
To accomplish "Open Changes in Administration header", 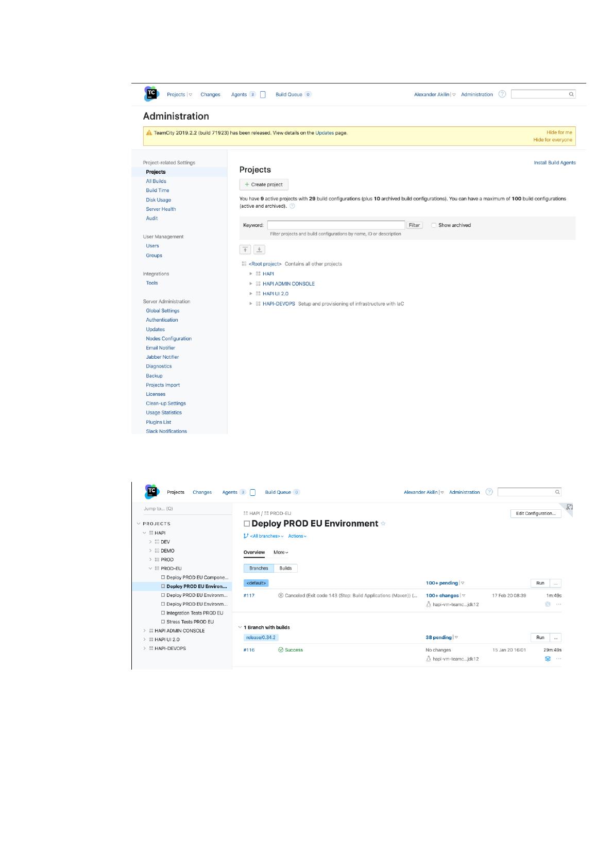I will coord(210,94).
